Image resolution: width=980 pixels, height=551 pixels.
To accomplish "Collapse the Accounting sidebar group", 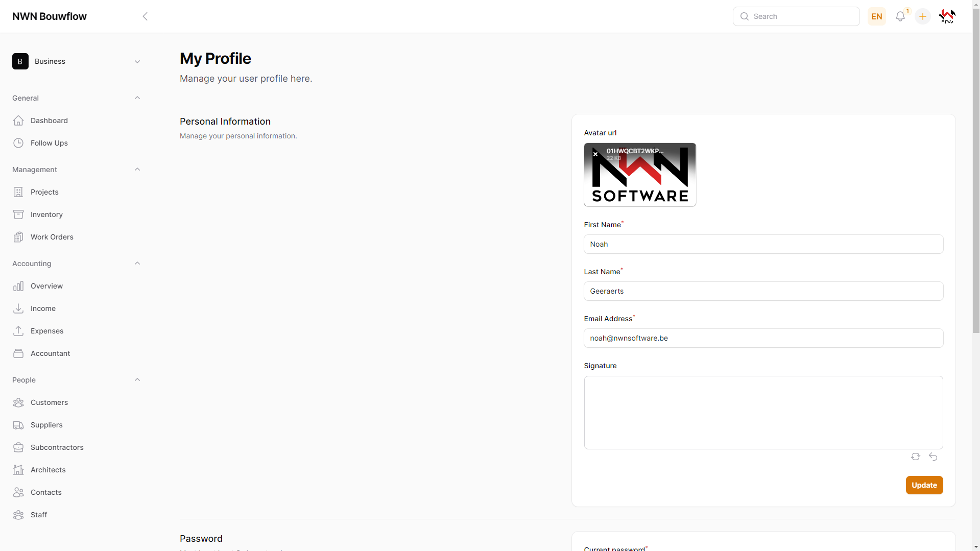I will [x=137, y=263].
